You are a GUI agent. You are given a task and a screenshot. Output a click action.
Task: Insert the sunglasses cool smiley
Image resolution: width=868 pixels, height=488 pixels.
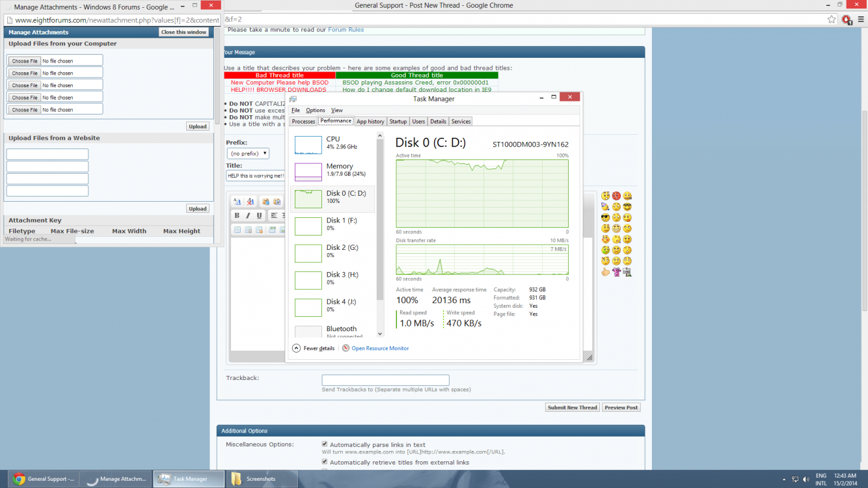click(606, 218)
